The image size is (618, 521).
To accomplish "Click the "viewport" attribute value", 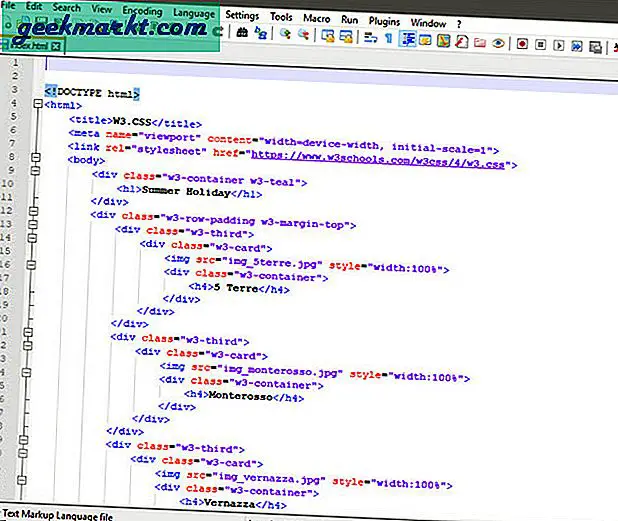I will click(170, 137).
